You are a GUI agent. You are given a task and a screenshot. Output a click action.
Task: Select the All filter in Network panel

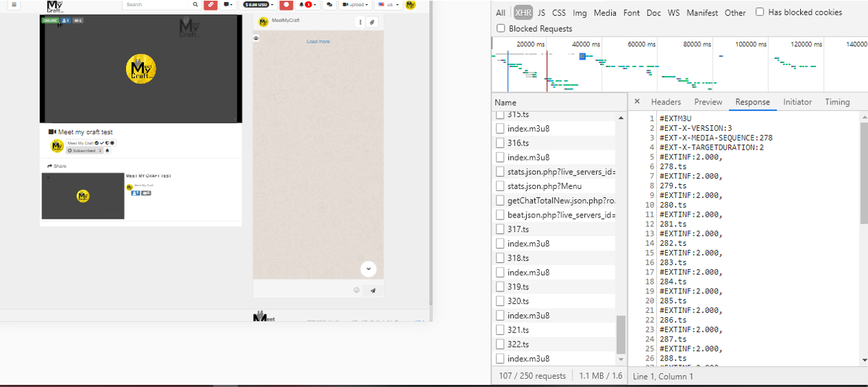[x=500, y=12]
